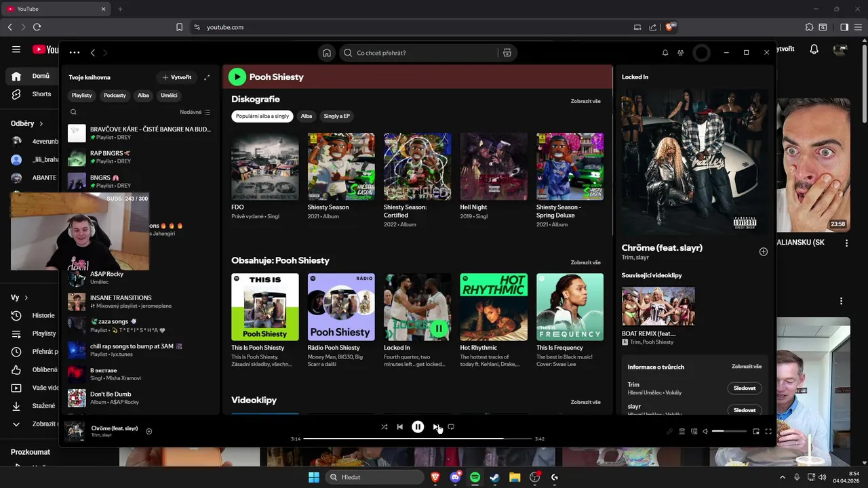Adjust the Spotify volume slider
868x488 pixels.
click(x=729, y=431)
